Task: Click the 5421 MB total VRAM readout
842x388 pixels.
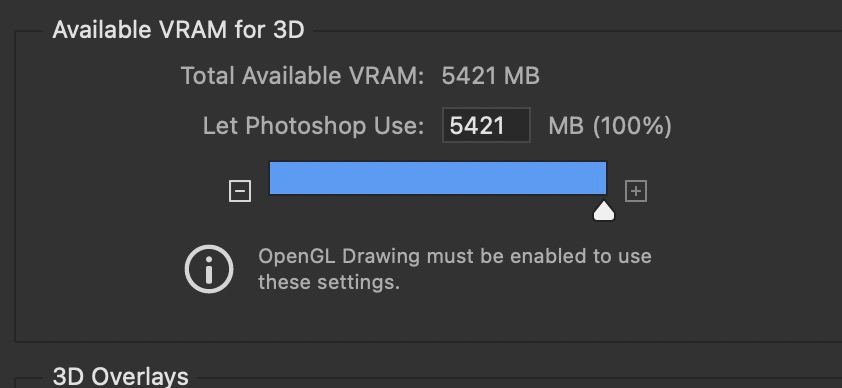Action: point(490,76)
